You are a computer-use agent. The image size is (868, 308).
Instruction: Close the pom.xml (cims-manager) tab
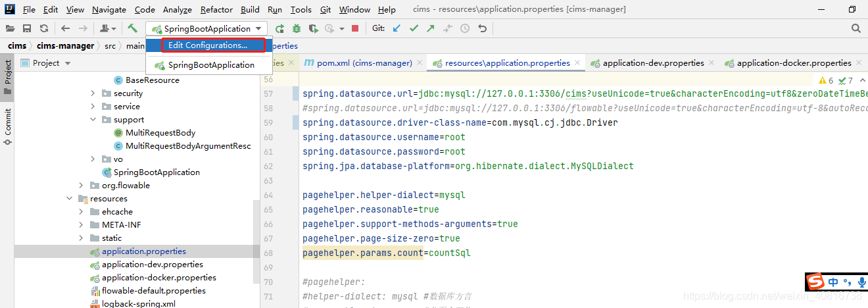click(x=420, y=63)
